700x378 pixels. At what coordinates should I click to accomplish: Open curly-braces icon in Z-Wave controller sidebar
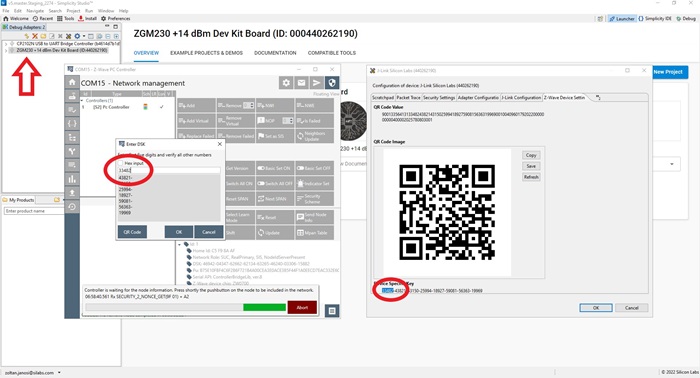[x=72, y=124]
